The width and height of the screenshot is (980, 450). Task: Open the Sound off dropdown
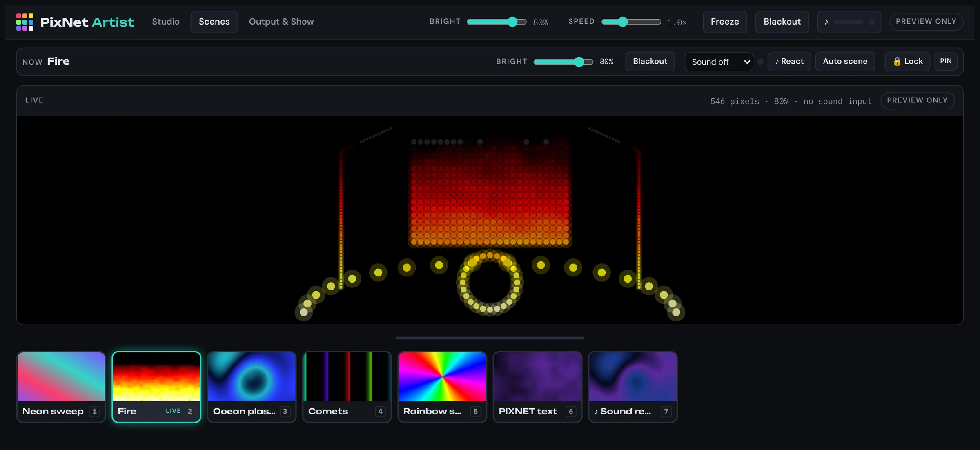[x=719, y=62]
